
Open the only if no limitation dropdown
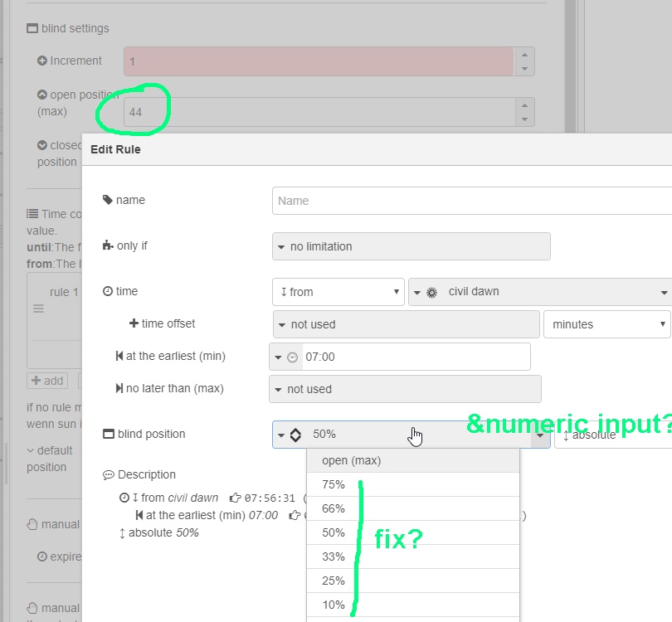411,246
